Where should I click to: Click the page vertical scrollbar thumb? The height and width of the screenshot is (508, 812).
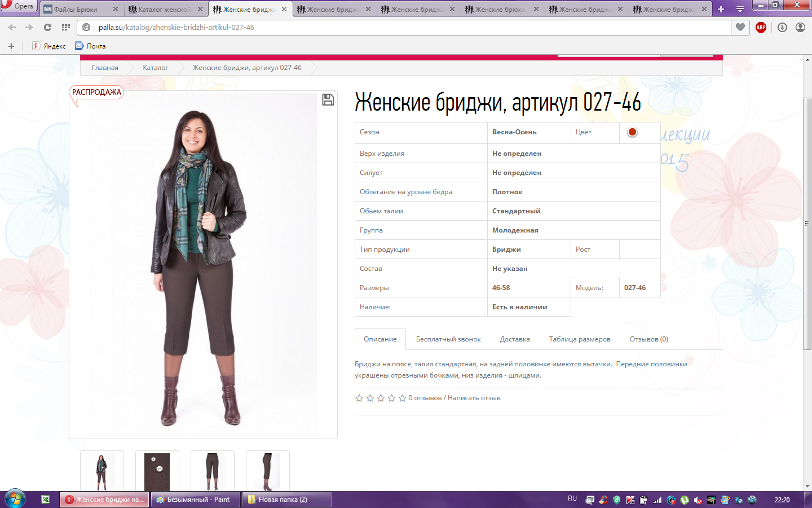(x=807, y=224)
